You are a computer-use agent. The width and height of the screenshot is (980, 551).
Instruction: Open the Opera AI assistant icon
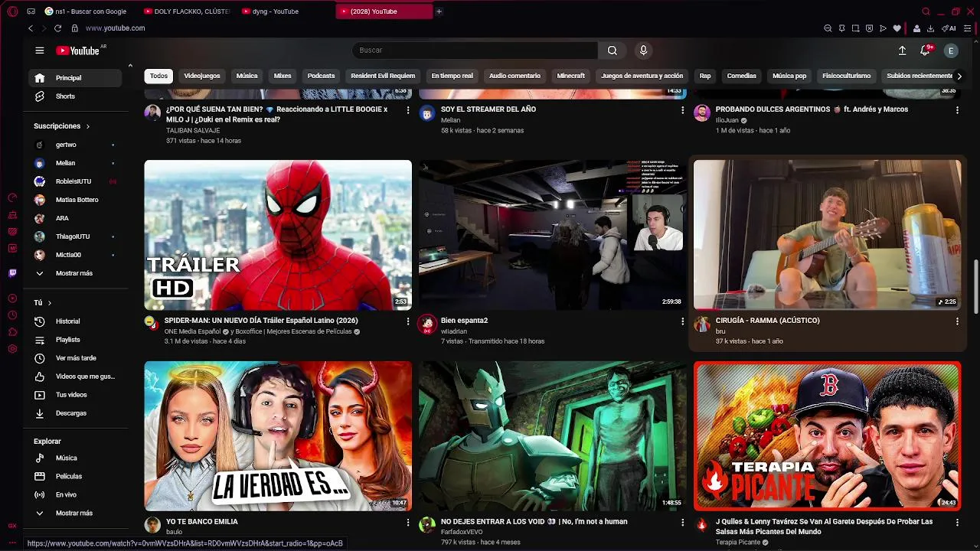950,28
